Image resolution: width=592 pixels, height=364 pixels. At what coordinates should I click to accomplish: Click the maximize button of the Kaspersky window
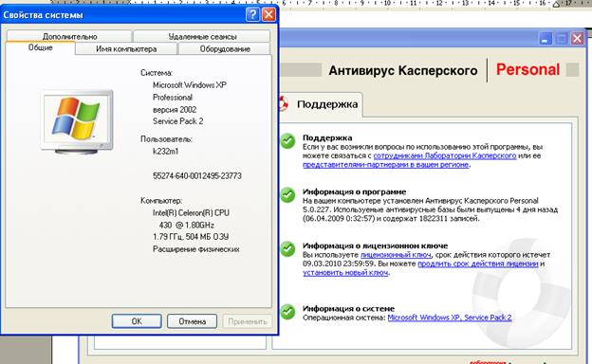562,39
